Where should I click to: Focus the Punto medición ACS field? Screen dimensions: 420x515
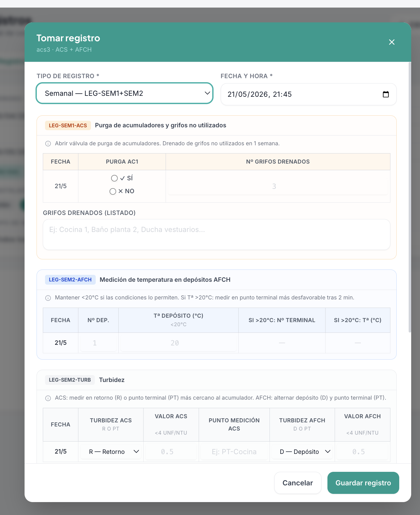(x=234, y=452)
